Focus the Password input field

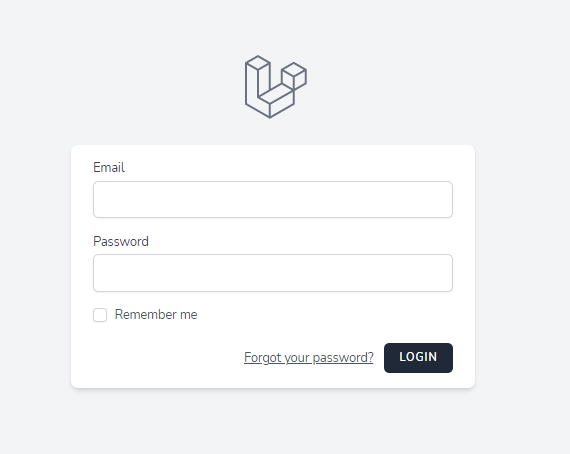click(x=273, y=273)
